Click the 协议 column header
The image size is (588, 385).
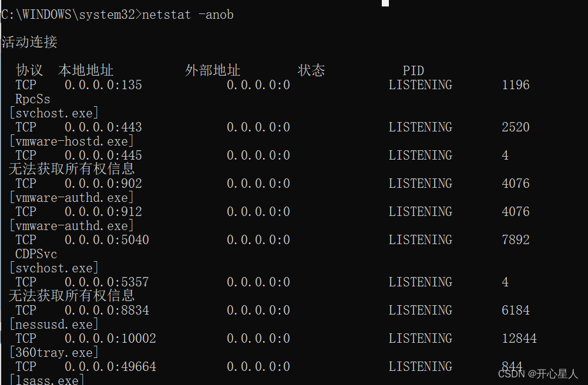[29, 71]
